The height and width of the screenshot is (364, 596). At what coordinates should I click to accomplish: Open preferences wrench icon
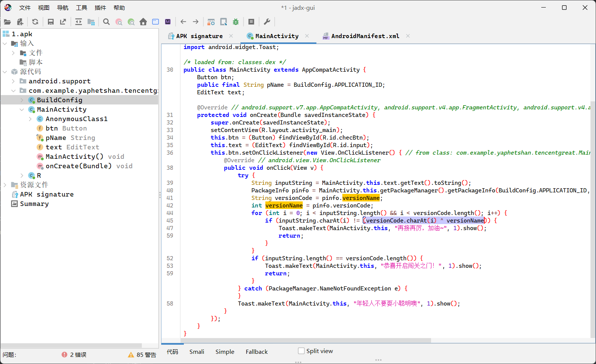[267, 22]
